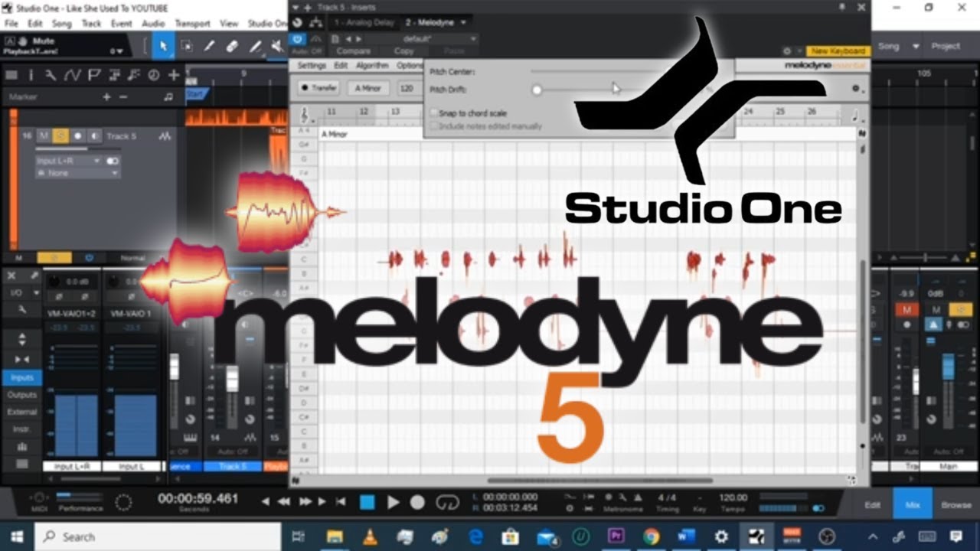
Task: Click the Transfer button in Melodyne
Action: (x=319, y=88)
